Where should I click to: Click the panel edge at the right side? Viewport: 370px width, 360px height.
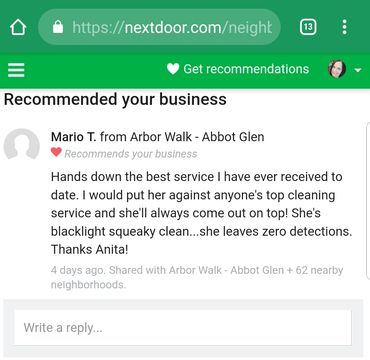pyautogui.click(x=368, y=201)
